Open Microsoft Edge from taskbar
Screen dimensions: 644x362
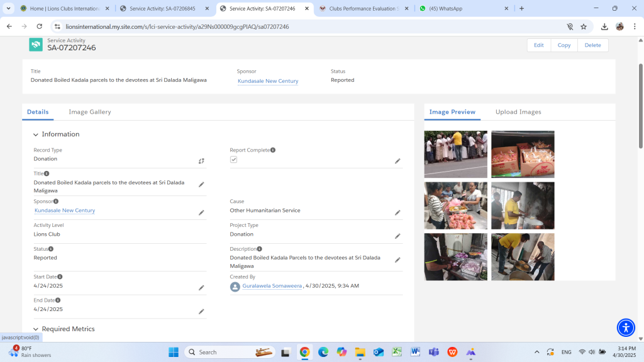[x=323, y=352]
